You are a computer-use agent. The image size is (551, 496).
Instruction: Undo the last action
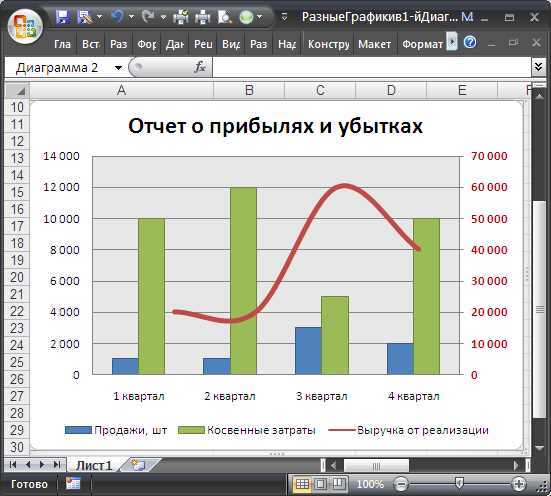(117, 16)
